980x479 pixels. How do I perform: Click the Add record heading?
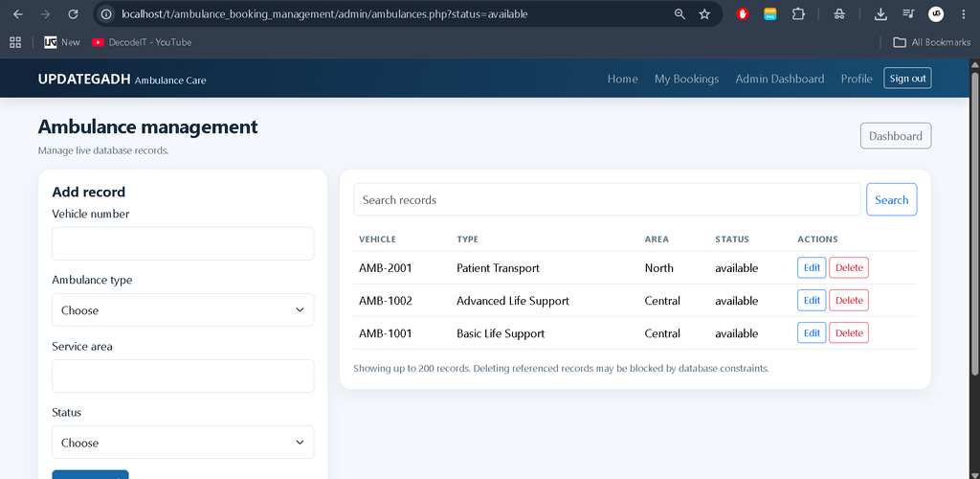89,192
